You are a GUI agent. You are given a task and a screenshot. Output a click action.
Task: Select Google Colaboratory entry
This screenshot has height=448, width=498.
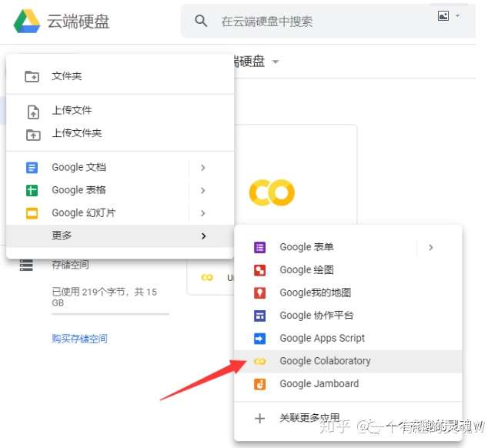point(348,361)
